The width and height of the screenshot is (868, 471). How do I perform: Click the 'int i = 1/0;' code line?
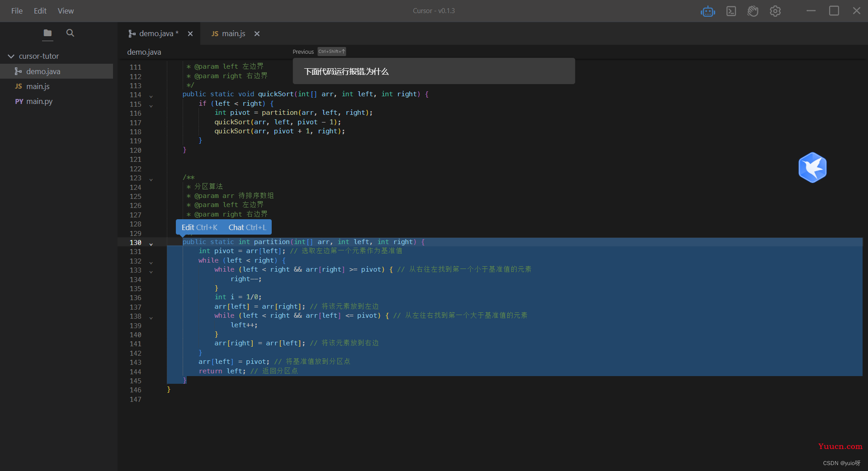coord(238,297)
